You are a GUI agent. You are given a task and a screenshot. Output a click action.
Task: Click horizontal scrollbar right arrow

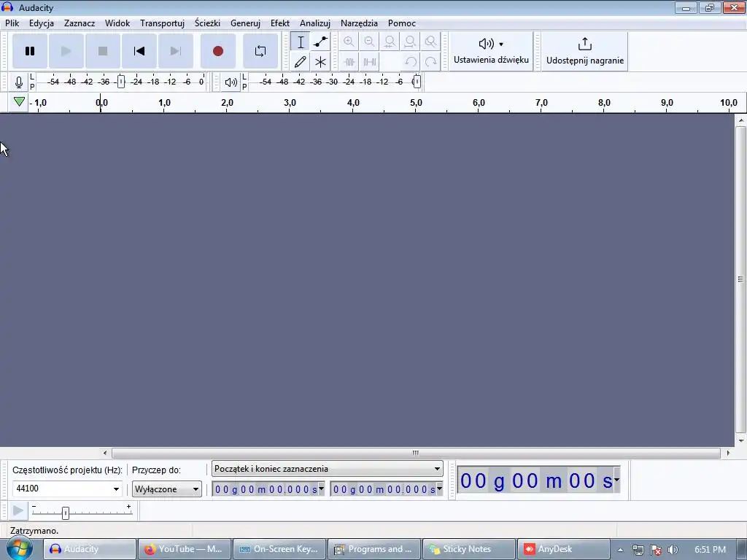point(728,453)
